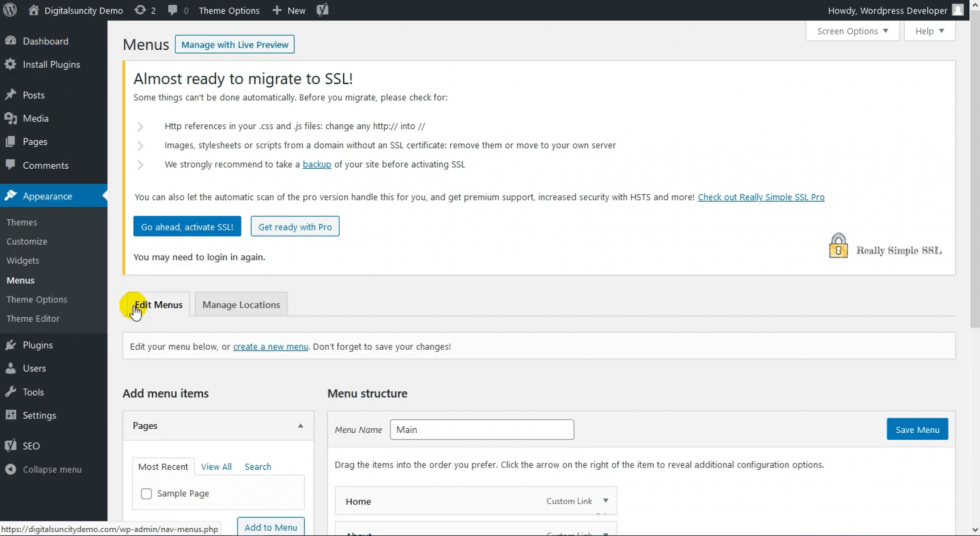Image resolution: width=980 pixels, height=536 pixels.
Task: Click the WordPress logo in admin bar
Action: (10, 10)
